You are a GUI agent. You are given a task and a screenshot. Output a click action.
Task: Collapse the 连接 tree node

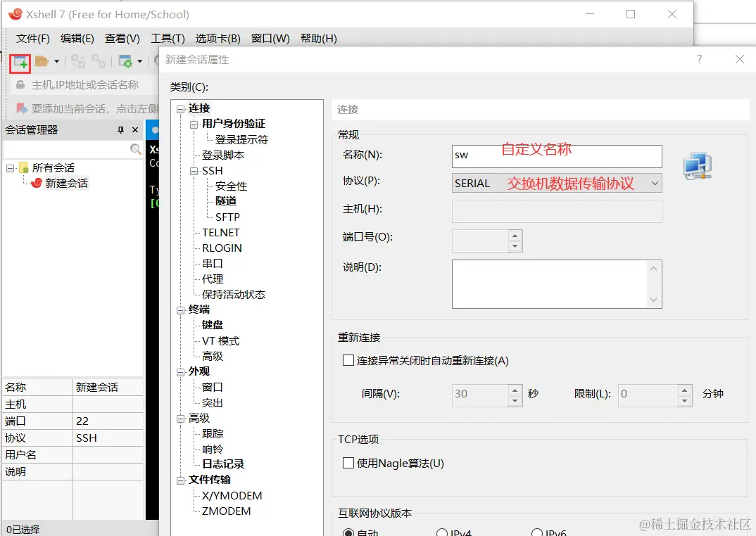pos(180,110)
